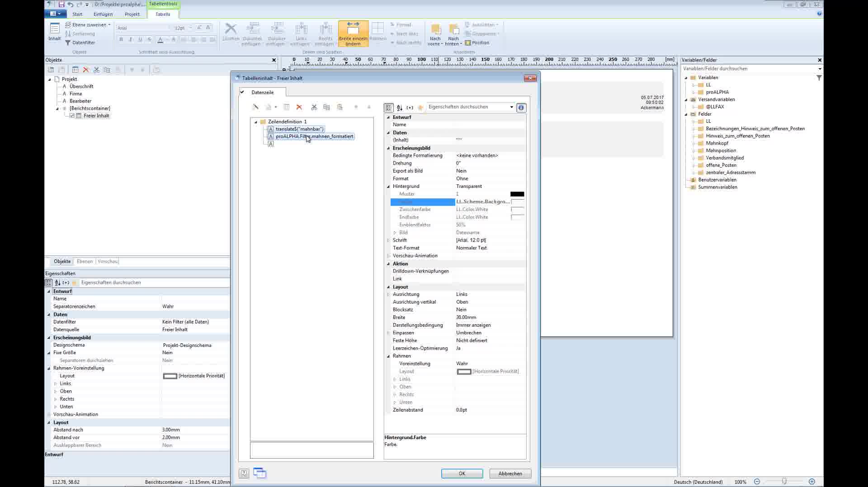Click the Zwischenfarbe color swatch
868x487 pixels.
(x=517, y=210)
